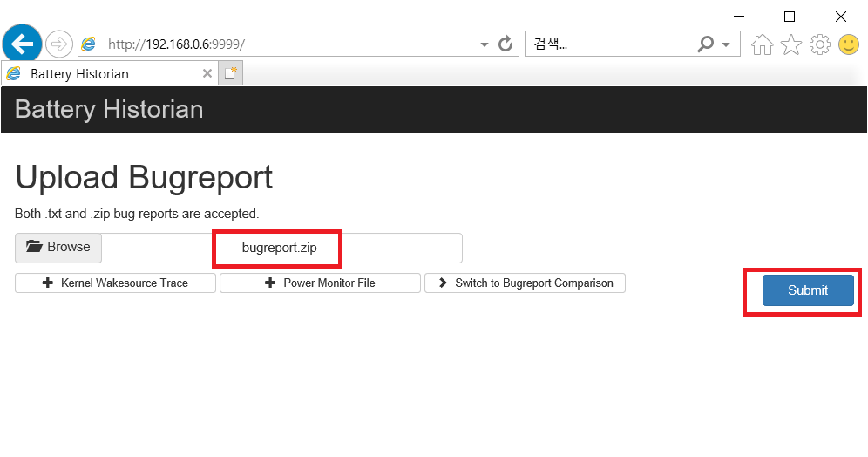Minimize the browser window

pyautogui.click(x=738, y=17)
